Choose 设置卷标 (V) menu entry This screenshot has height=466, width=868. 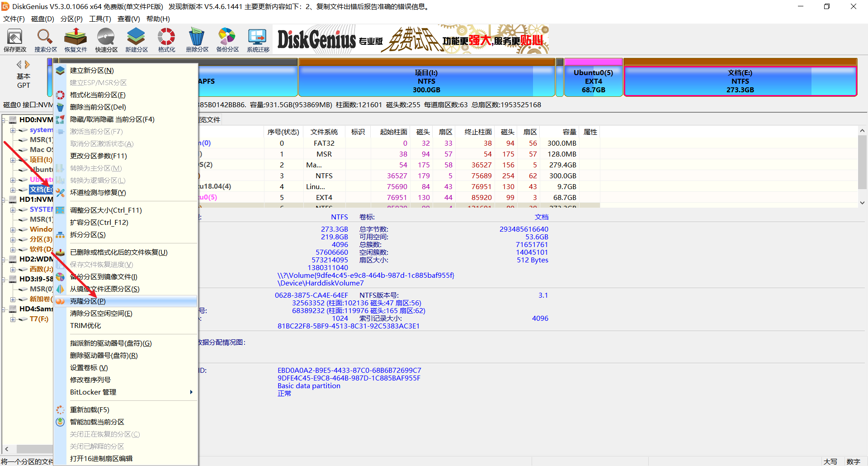tap(126, 368)
